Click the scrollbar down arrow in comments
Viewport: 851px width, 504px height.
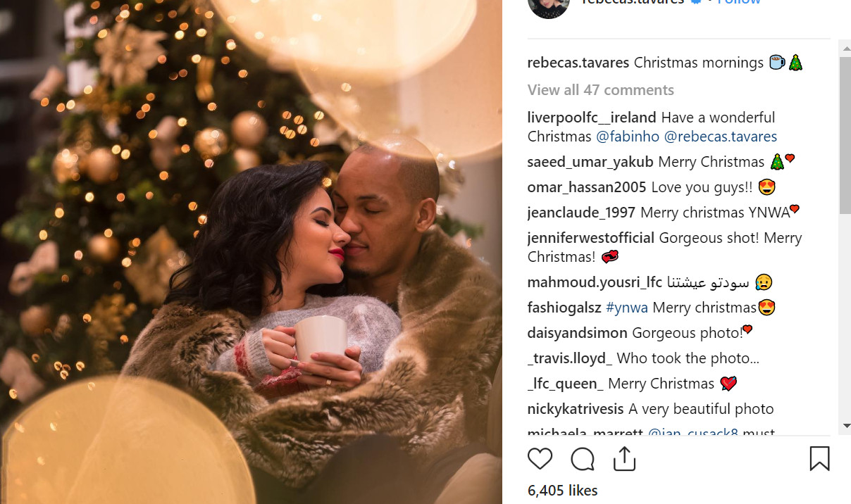[x=845, y=425]
